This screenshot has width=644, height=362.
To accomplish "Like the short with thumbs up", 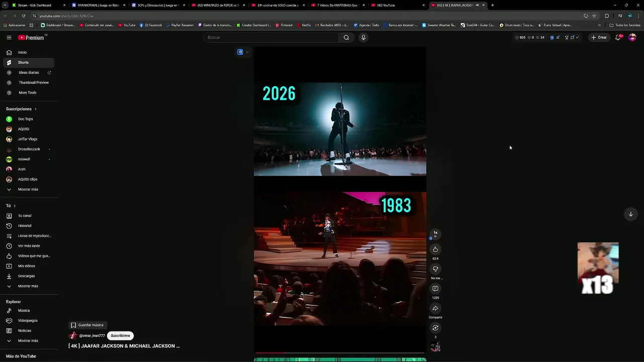I will tap(435, 249).
